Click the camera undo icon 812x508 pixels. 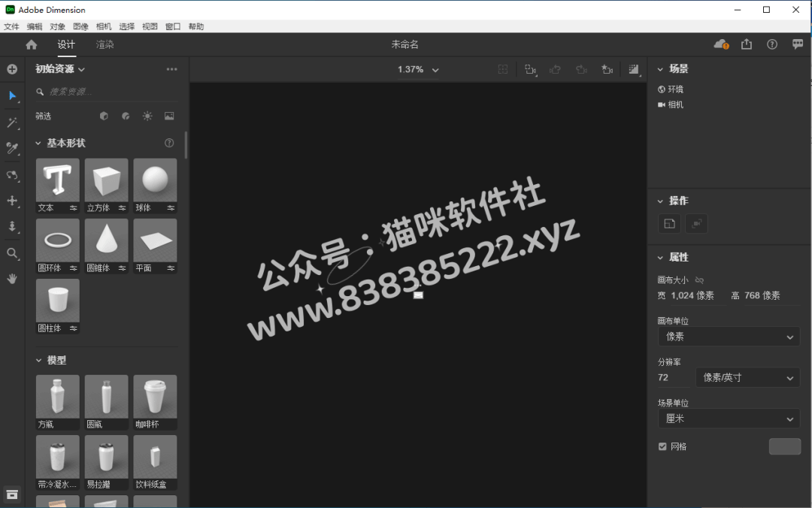556,69
